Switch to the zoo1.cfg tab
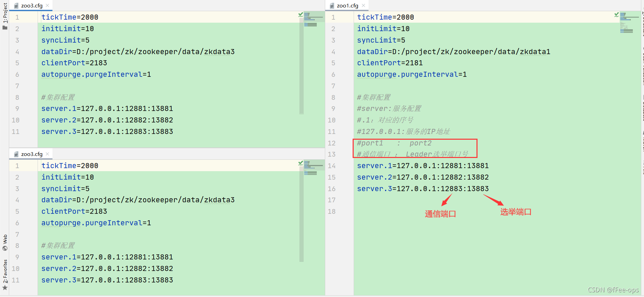The image size is (644, 297). pos(347,5)
